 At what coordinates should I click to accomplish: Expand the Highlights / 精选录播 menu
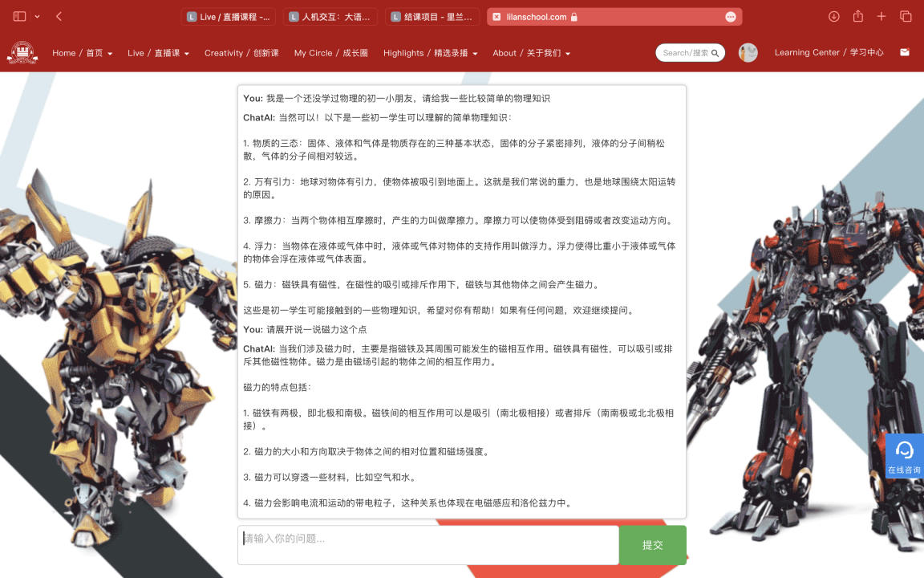point(430,53)
